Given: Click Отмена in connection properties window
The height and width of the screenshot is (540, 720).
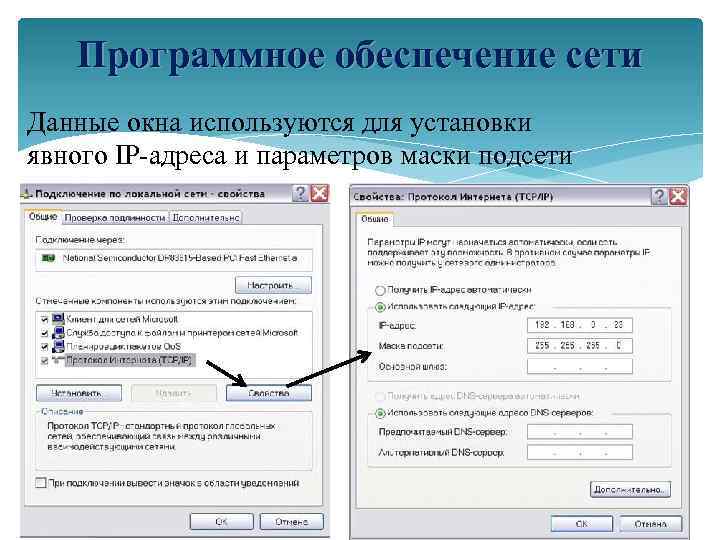Looking at the screenshot, I should pyautogui.click(x=292, y=522).
